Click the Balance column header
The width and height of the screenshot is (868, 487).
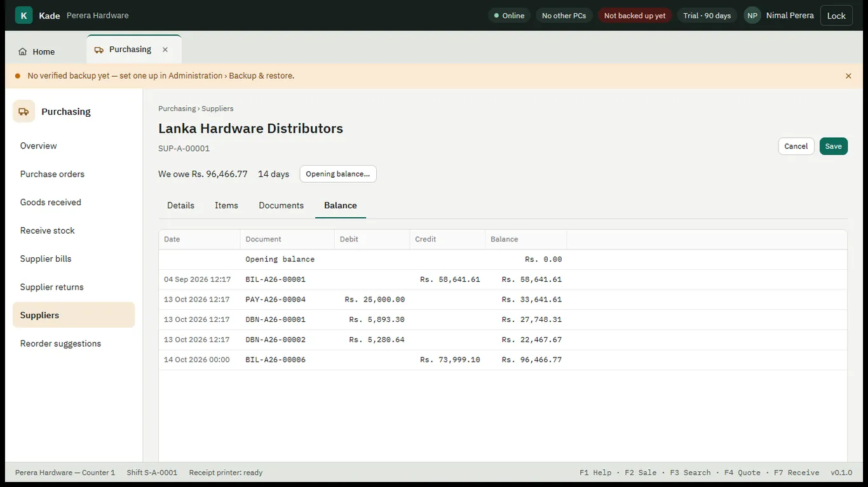tap(526, 239)
